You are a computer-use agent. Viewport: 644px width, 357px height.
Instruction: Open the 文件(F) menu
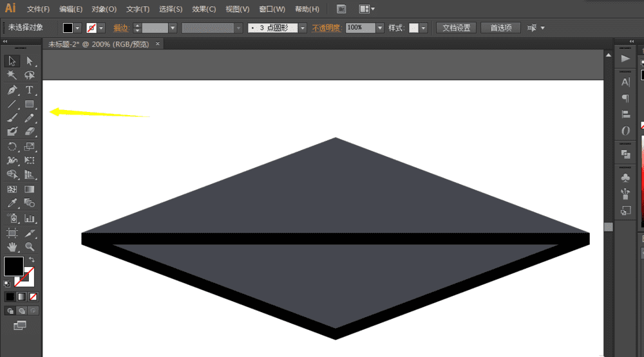click(38, 9)
